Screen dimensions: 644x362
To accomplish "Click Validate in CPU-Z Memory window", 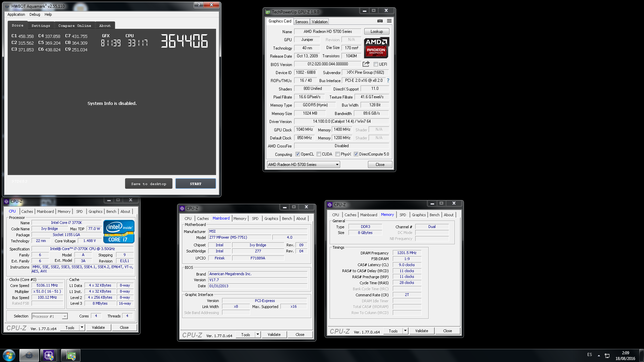I will [x=421, y=331].
